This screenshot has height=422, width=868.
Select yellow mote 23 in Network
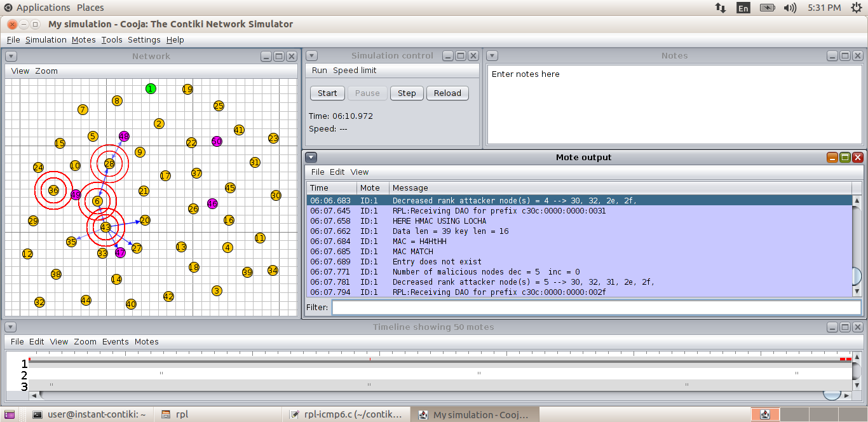click(273, 138)
